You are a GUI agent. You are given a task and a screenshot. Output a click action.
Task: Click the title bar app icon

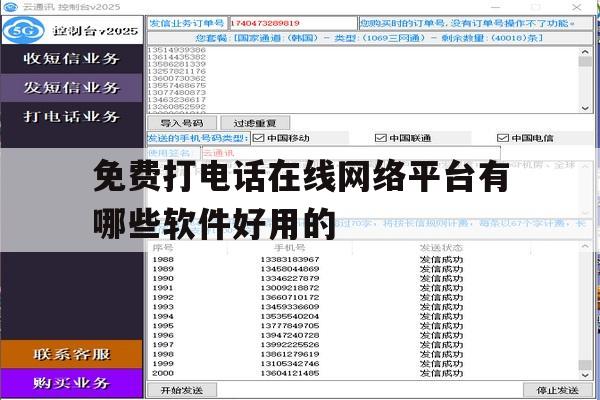10,7
